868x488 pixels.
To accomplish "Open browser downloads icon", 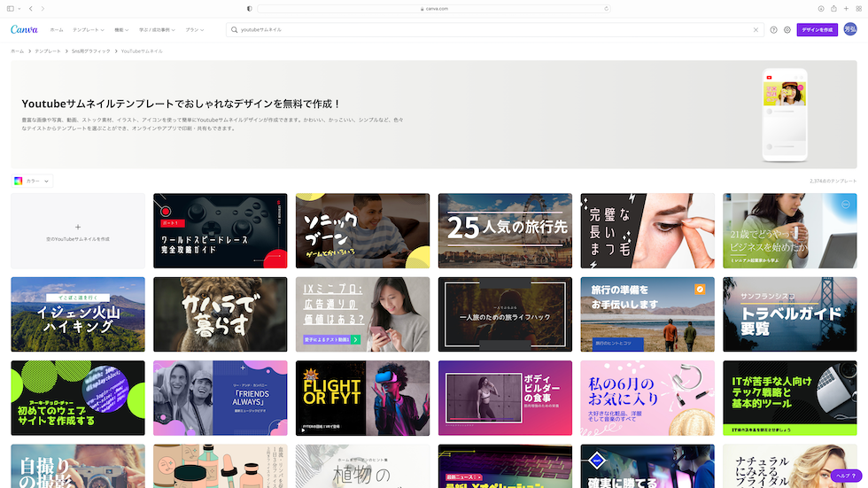I will (x=821, y=9).
